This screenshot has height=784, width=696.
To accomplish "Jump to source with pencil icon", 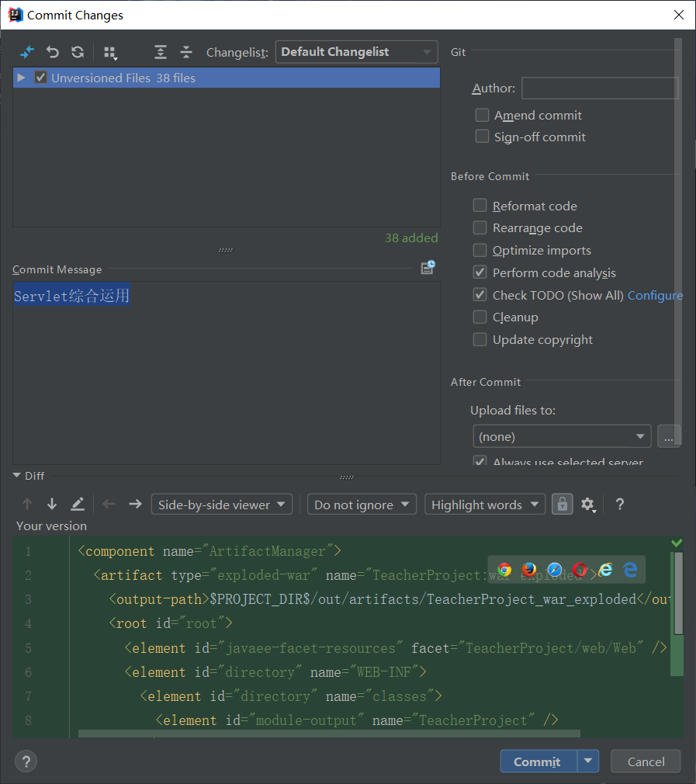I will tap(78, 504).
